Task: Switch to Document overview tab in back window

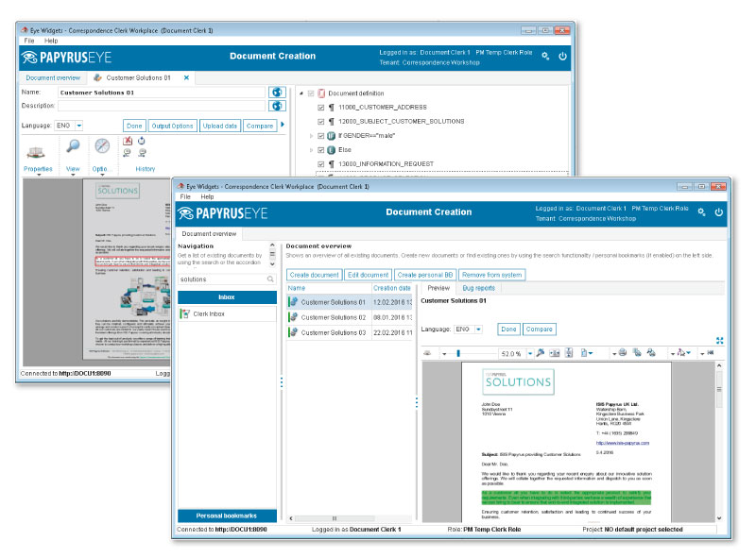Action: pos(53,77)
